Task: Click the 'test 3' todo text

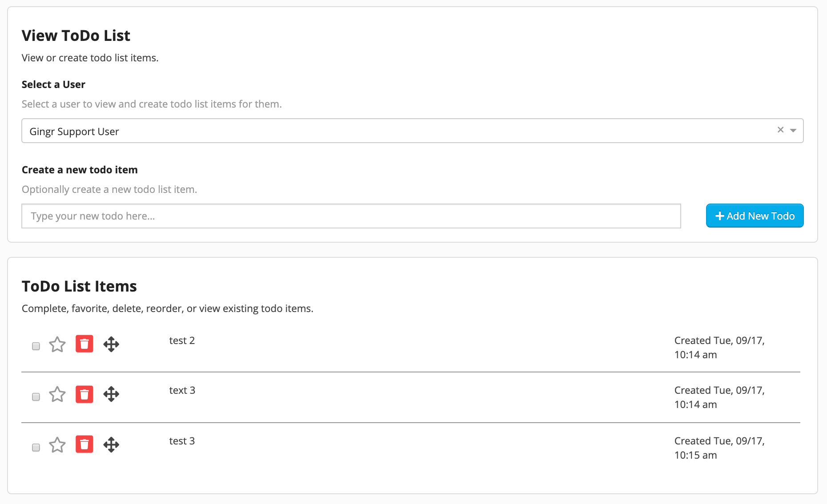Action: click(182, 441)
